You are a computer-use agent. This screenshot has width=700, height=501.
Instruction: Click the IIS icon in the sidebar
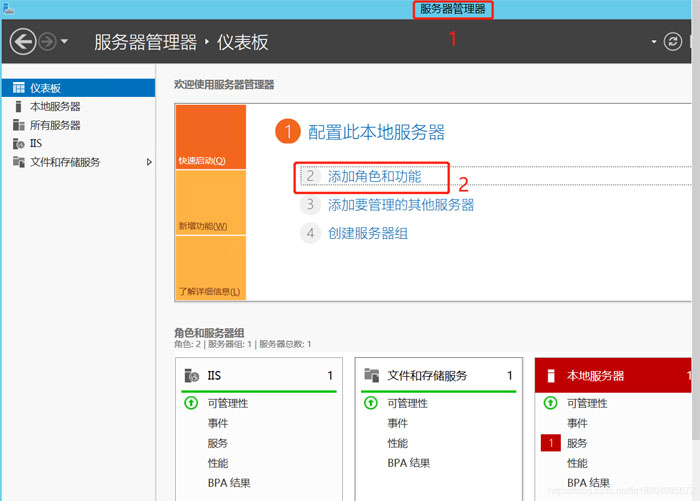[19, 144]
